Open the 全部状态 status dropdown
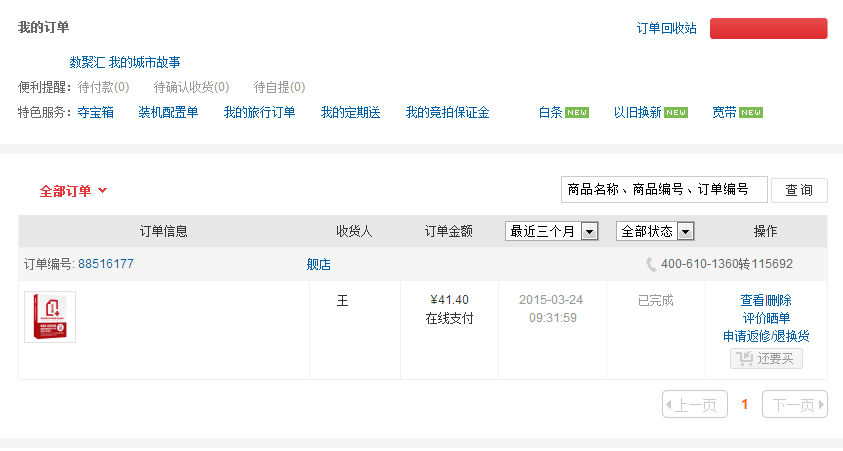The width and height of the screenshot is (843, 451). coord(655,231)
